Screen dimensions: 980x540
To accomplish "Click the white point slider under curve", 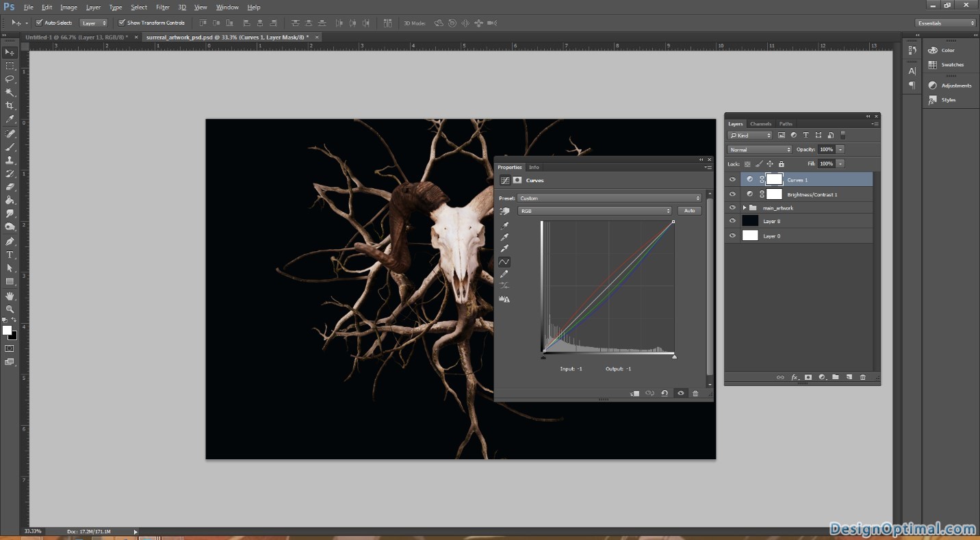I will pos(674,357).
